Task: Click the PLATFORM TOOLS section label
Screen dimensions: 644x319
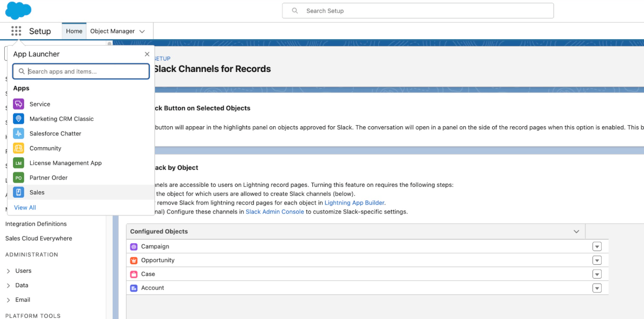Action: (x=33, y=316)
